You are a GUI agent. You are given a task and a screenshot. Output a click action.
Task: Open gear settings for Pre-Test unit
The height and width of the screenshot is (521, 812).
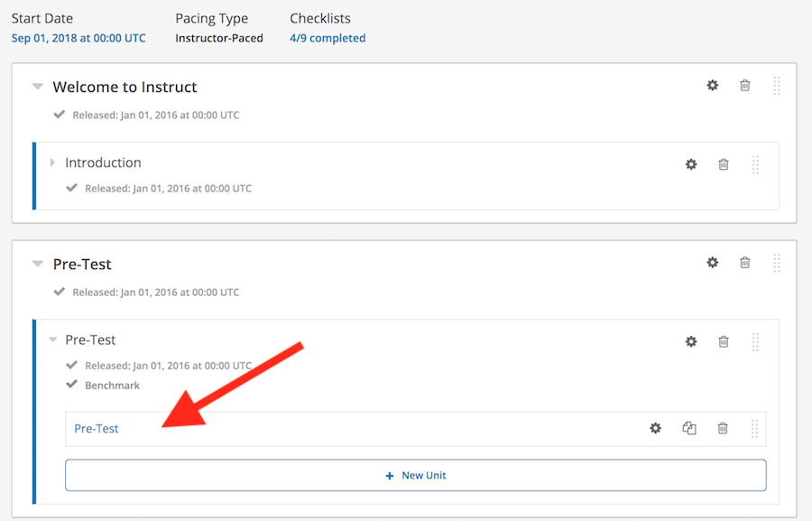[656, 428]
